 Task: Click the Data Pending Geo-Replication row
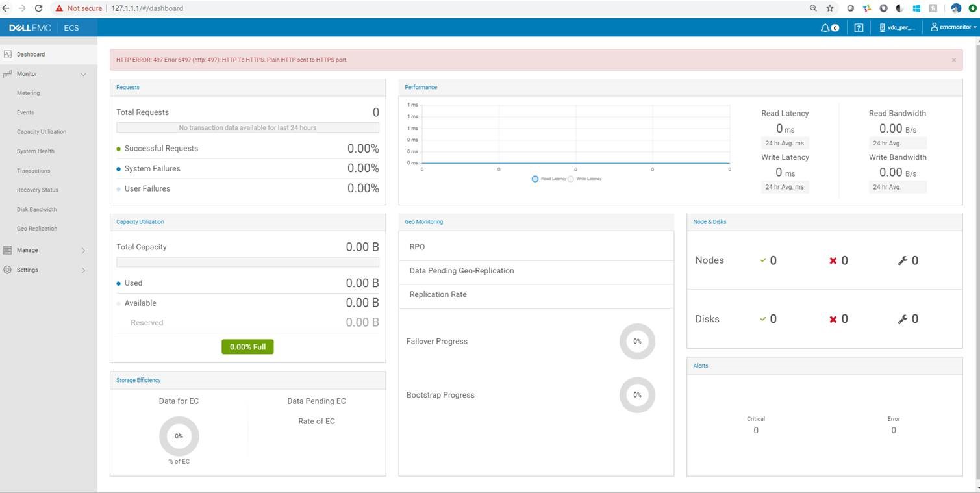(x=536, y=271)
